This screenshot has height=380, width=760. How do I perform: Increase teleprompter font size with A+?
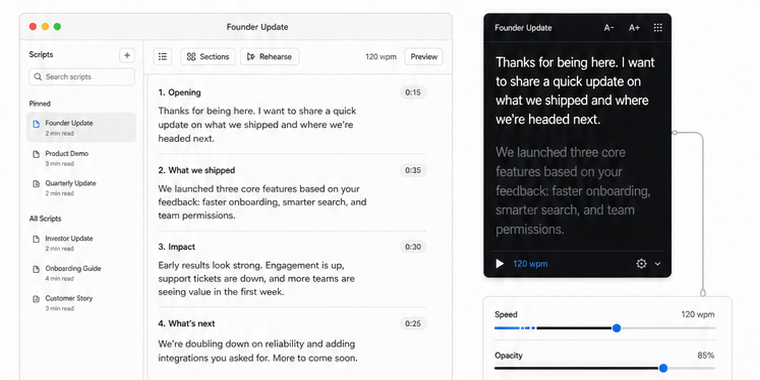(634, 28)
